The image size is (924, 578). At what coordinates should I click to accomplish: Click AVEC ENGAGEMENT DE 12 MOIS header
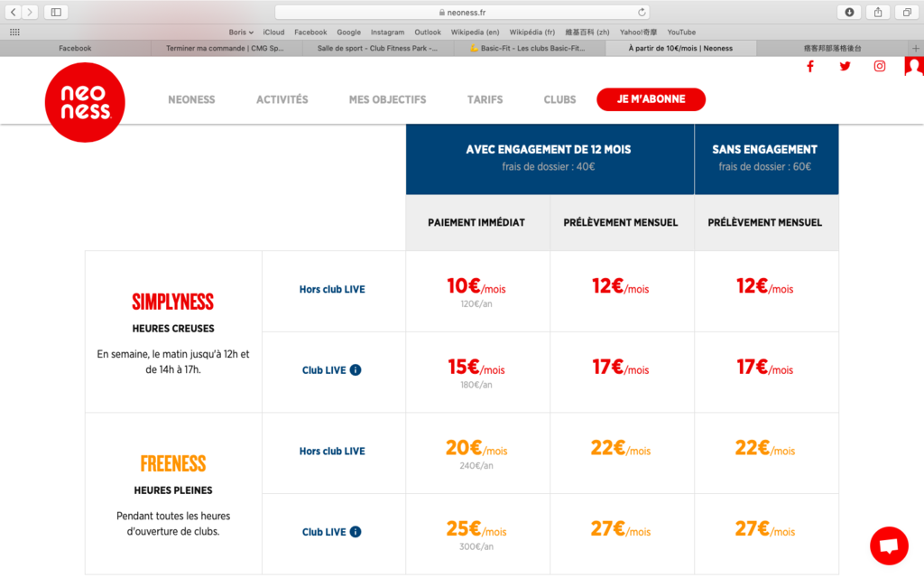point(549,149)
